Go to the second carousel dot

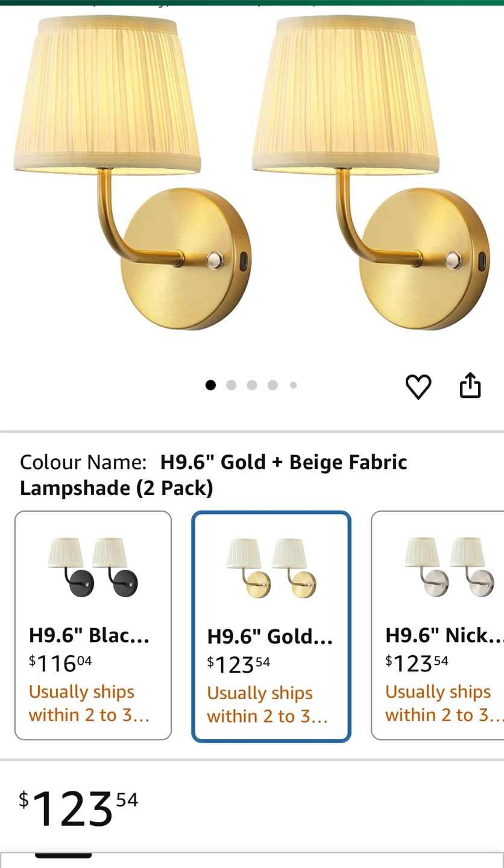point(232,385)
